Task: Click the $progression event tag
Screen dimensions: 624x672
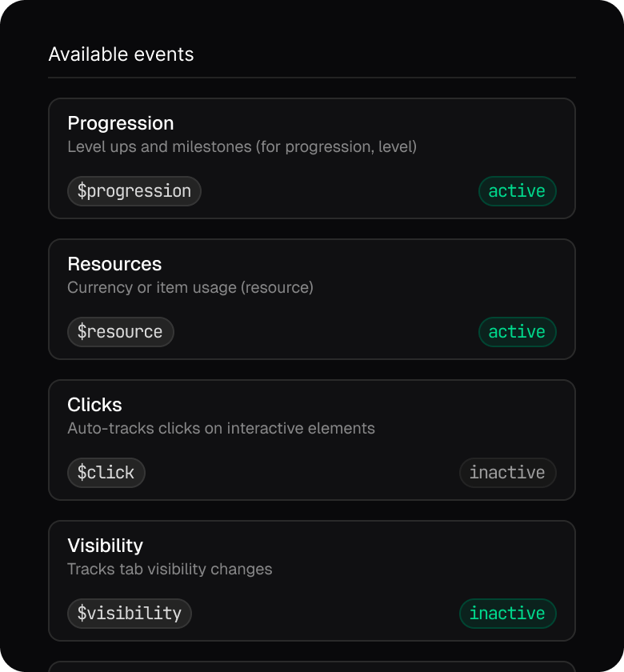Action: click(x=134, y=191)
